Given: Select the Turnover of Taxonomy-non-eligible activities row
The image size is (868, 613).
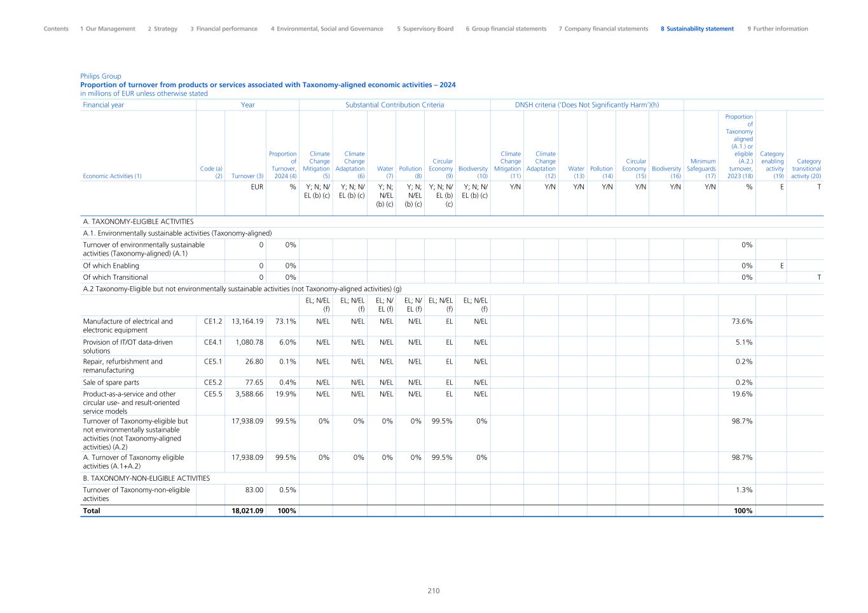Looking at the screenshot, I should pos(136,494).
